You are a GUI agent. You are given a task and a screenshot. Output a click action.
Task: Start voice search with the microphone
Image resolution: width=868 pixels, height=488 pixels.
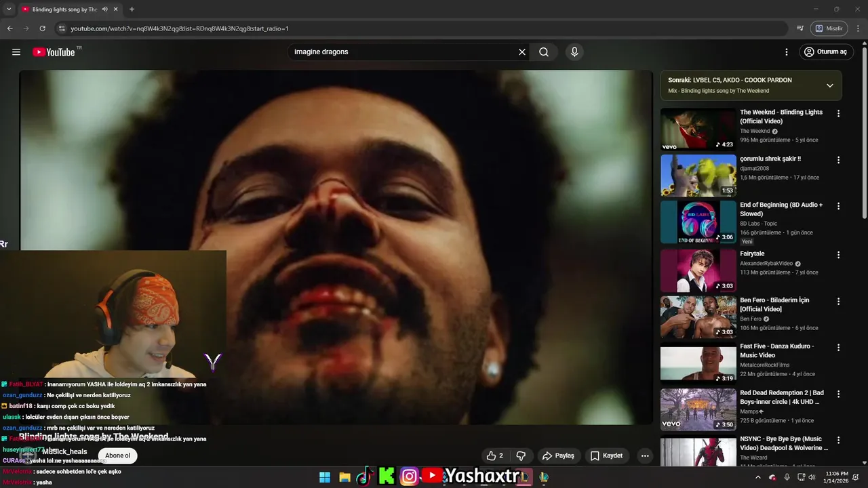tap(574, 52)
